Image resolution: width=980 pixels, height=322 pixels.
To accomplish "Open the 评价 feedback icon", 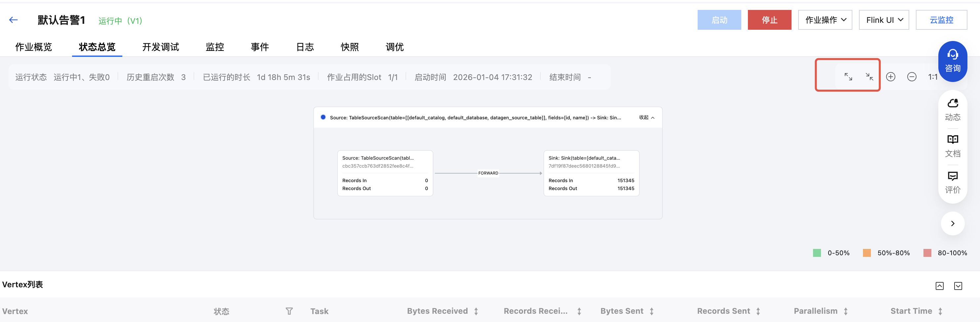I will [952, 182].
